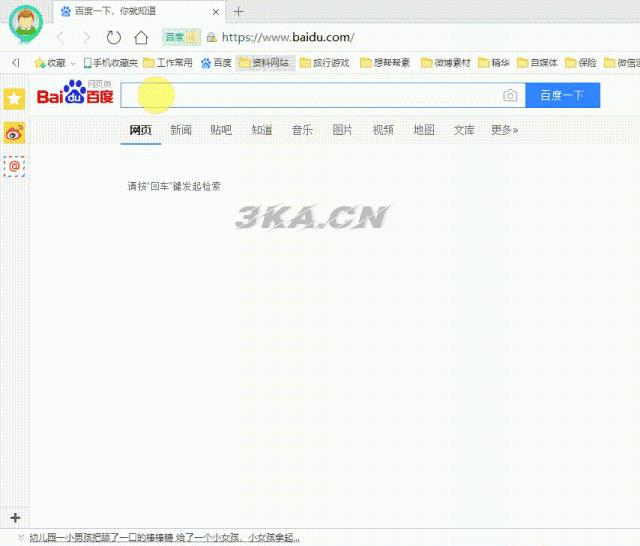Open the 自媒体 bookmark folder

coord(537,63)
